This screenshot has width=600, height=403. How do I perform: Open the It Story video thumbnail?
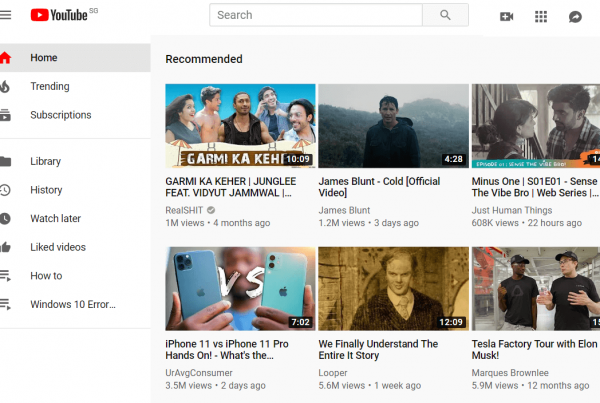click(393, 289)
